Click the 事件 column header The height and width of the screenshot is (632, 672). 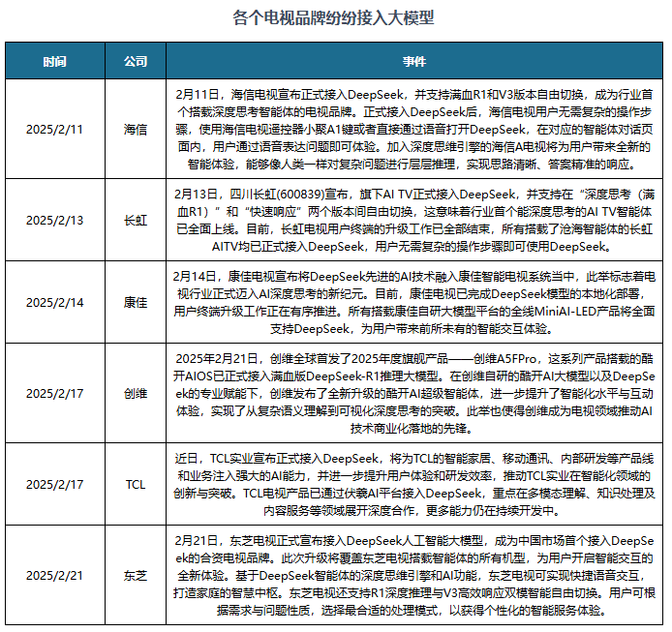pyautogui.click(x=414, y=61)
